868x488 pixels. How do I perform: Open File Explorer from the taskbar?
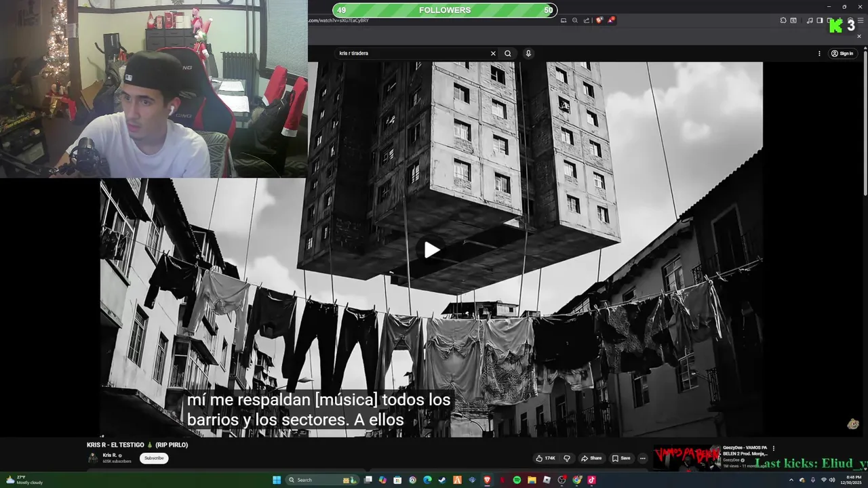532,480
